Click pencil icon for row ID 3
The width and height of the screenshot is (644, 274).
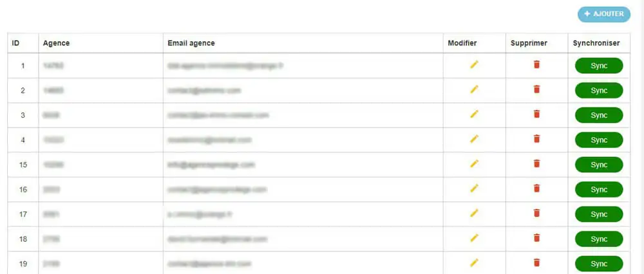click(x=475, y=114)
